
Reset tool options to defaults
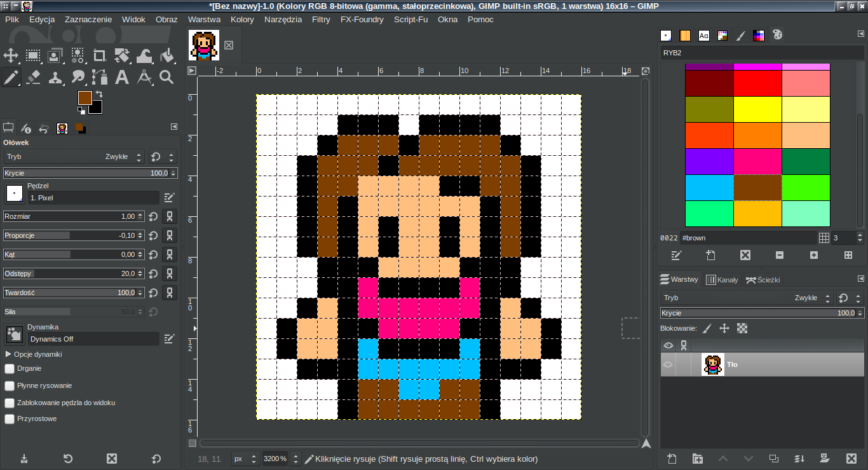[156, 459]
